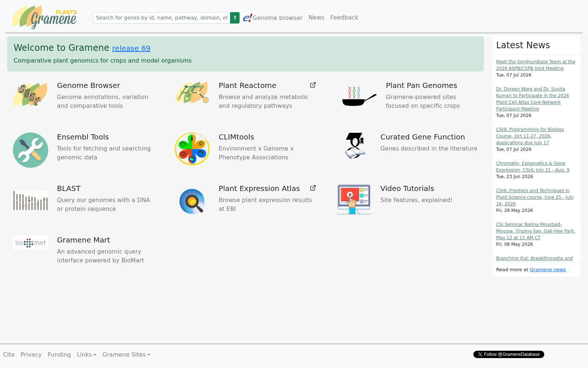Image resolution: width=588 pixels, height=368 pixels.
Task: Open the Gramene Mart heading
Action: tap(83, 240)
